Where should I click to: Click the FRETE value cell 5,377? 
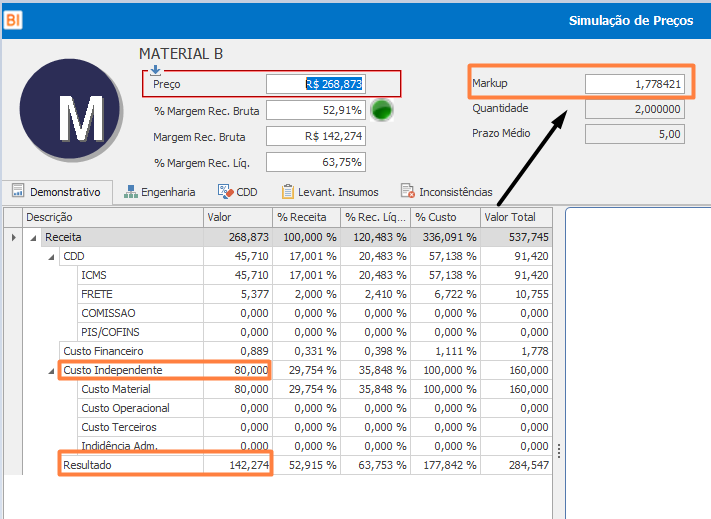click(x=238, y=294)
